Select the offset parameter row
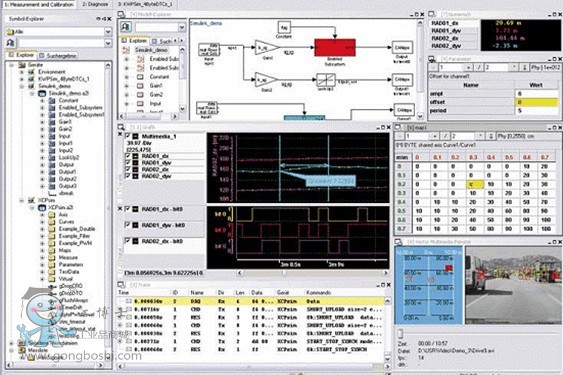This screenshot has width=563, height=375. point(495,102)
